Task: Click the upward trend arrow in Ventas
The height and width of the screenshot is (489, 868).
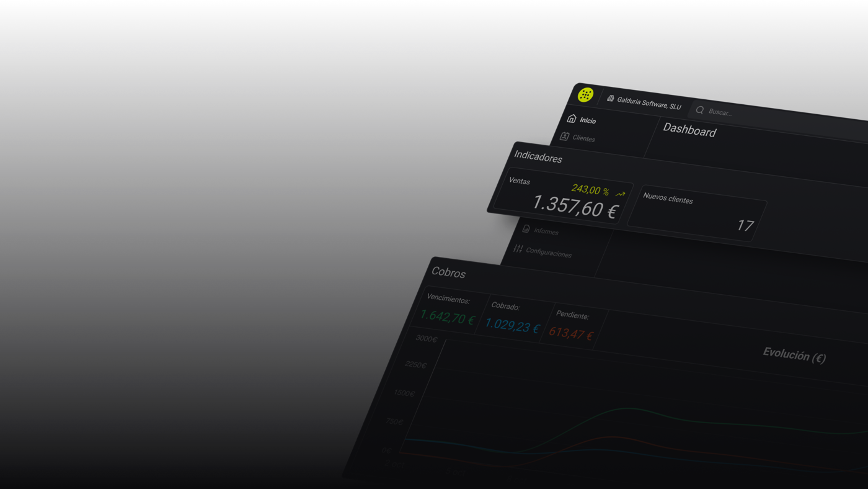Action: point(620,194)
